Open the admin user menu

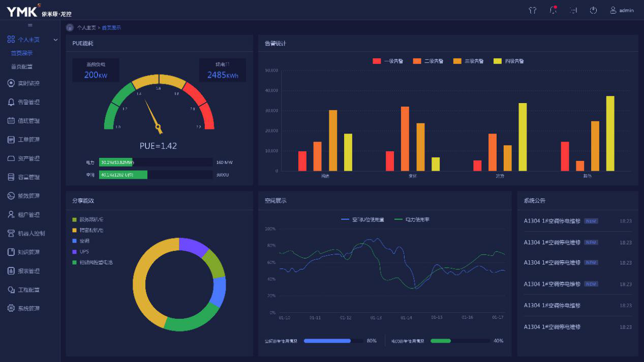[622, 10]
